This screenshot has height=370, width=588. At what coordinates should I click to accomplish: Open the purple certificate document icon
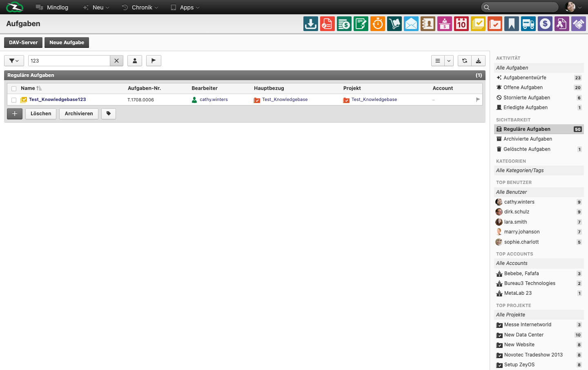coord(562,24)
